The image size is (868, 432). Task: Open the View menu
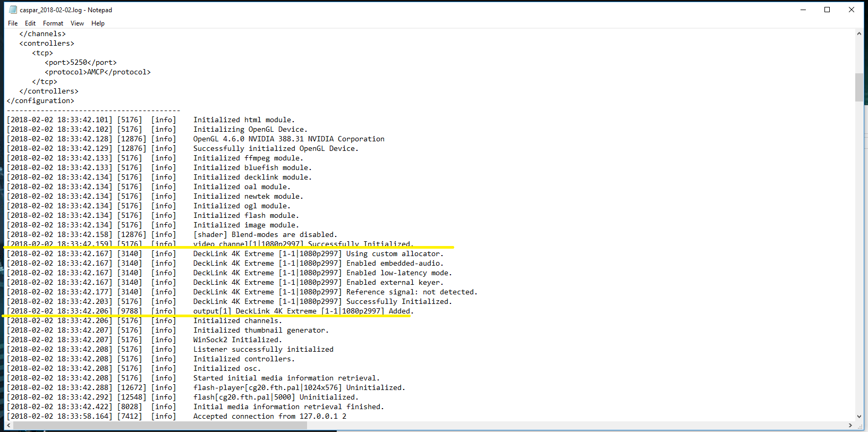[78, 23]
